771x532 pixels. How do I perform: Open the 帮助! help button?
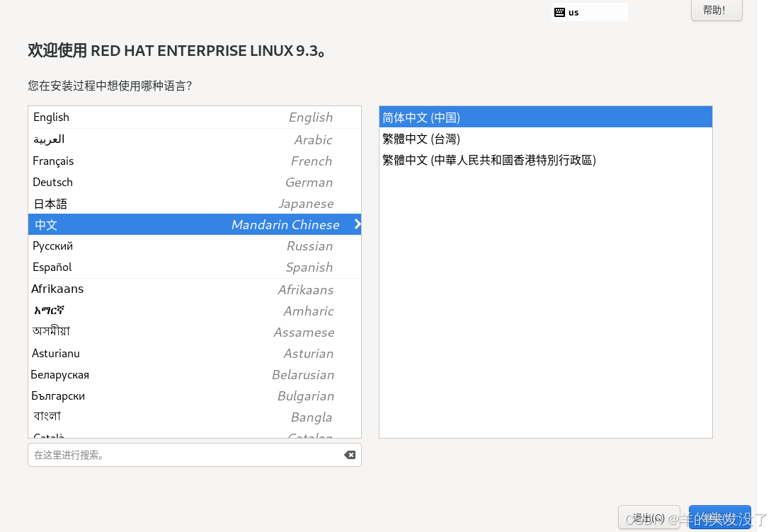[716, 11]
